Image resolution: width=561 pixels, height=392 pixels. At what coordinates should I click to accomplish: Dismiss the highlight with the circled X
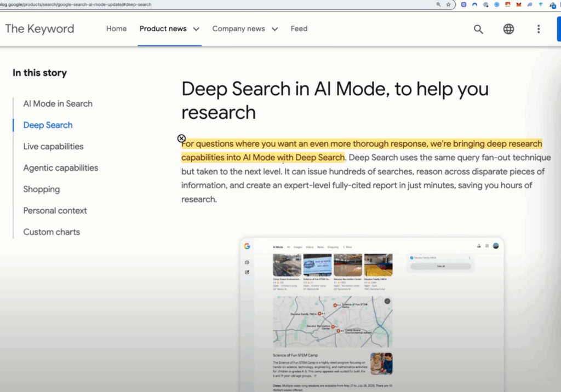[x=181, y=139]
